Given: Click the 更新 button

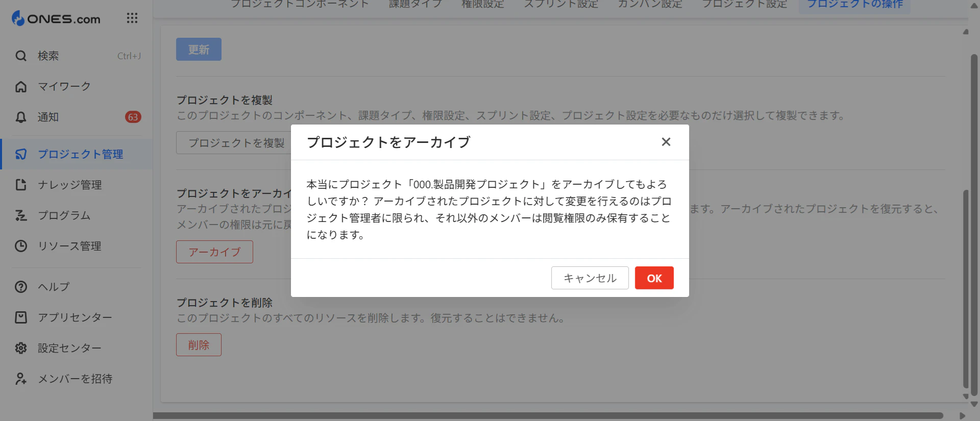Looking at the screenshot, I should 199,49.
